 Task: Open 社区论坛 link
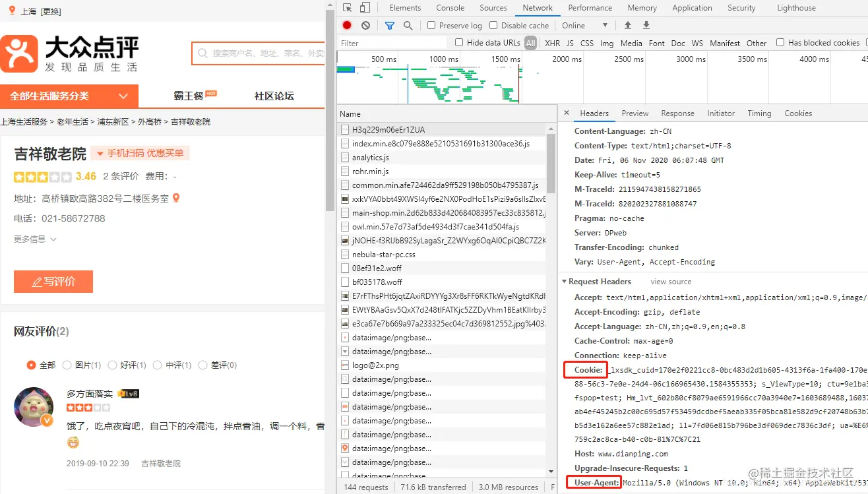[x=274, y=96]
